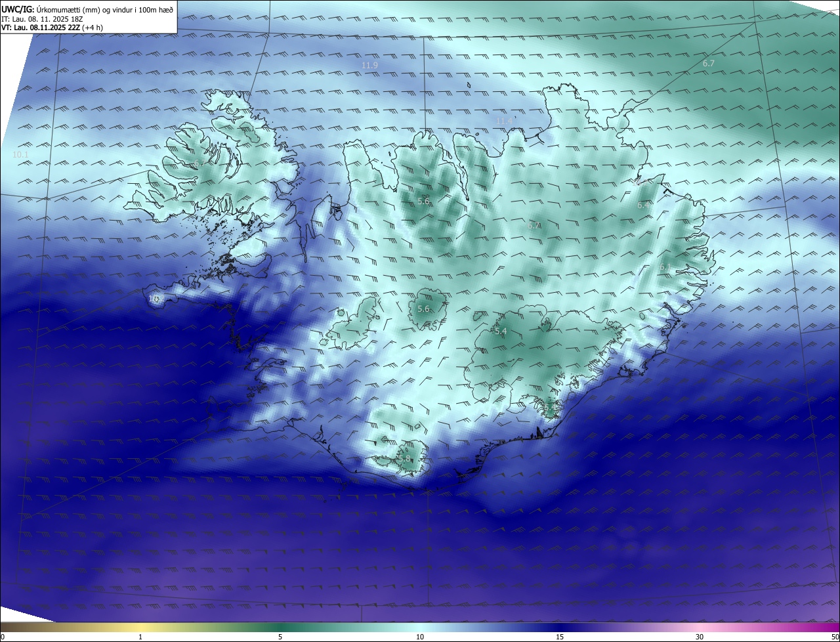Click the dark green color bar segment above 5
Image resolution: width=840 pixels, height=642 pixels.
click(x=280, y=627)
